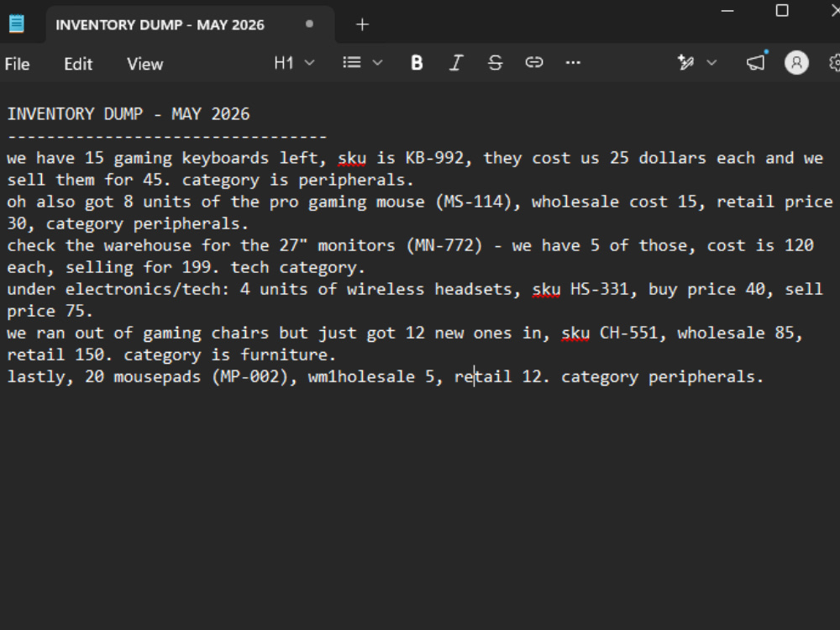Open the File menu
The image size is (840, 630).
pos(17,65)
